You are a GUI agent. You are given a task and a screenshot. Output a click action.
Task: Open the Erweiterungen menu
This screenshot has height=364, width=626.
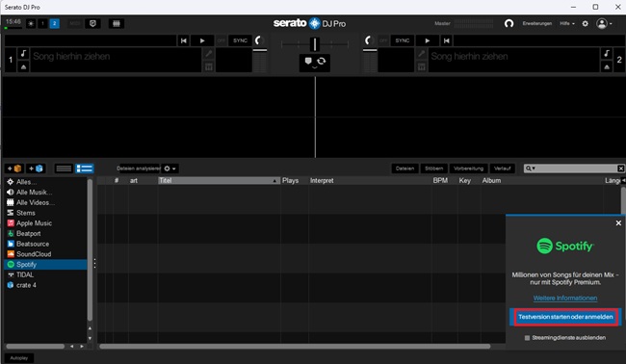click(537, 23)
